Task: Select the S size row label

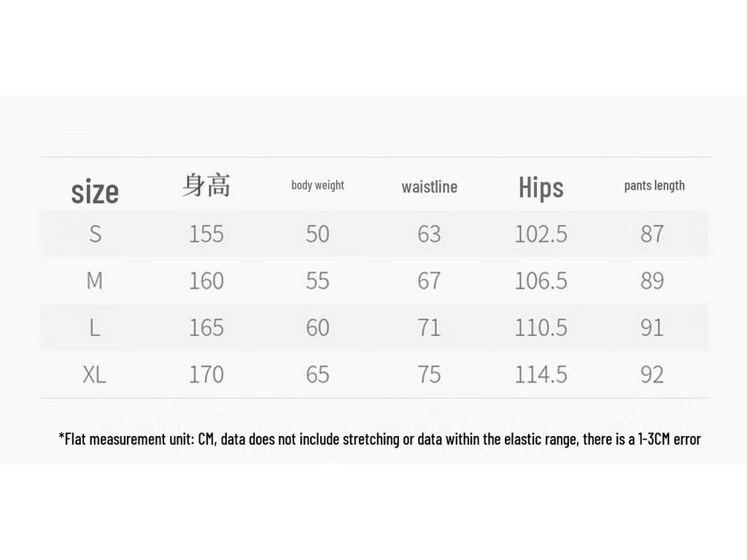Action: point(96,234)
